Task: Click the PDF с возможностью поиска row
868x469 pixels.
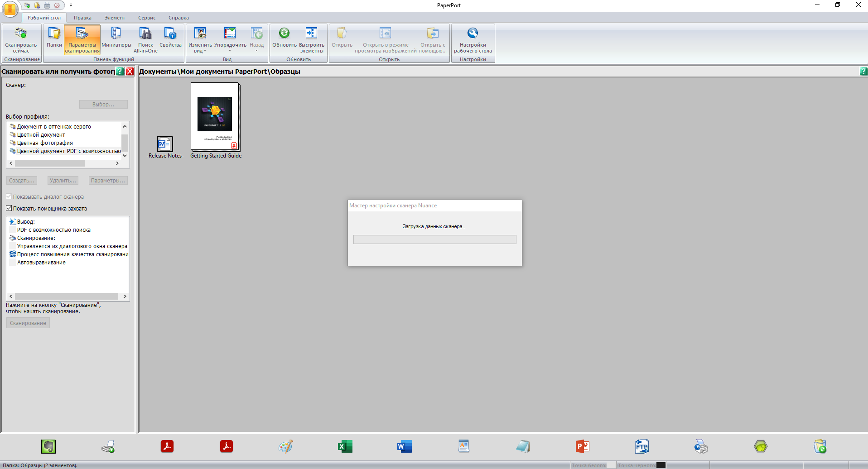Action: [54, 230]
